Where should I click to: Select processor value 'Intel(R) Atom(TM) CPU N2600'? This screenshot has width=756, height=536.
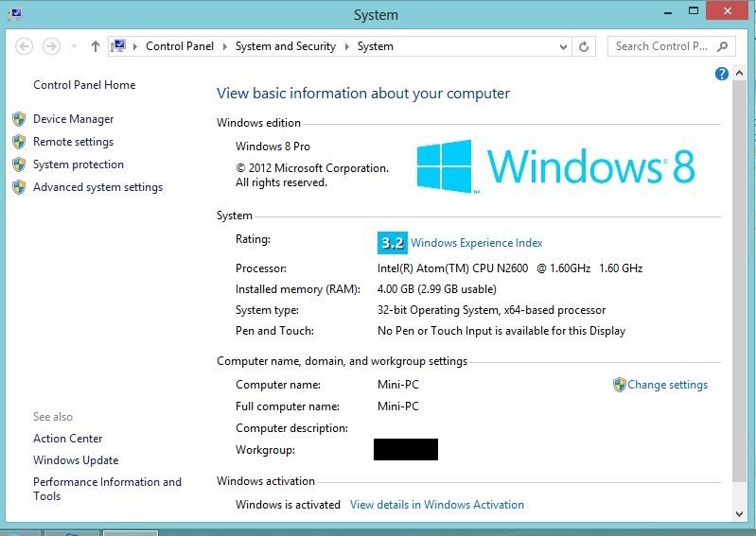452,268
